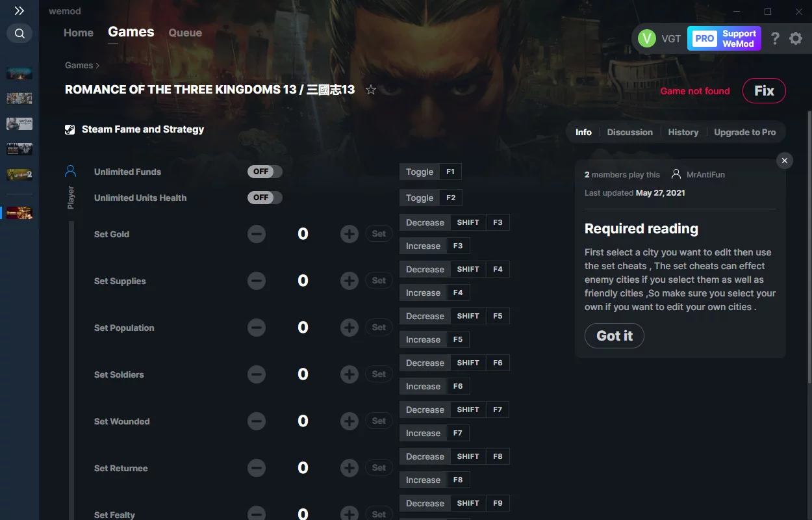Click the V user avatar icon
The image size is (812, 520).
(x=647, y=38)
